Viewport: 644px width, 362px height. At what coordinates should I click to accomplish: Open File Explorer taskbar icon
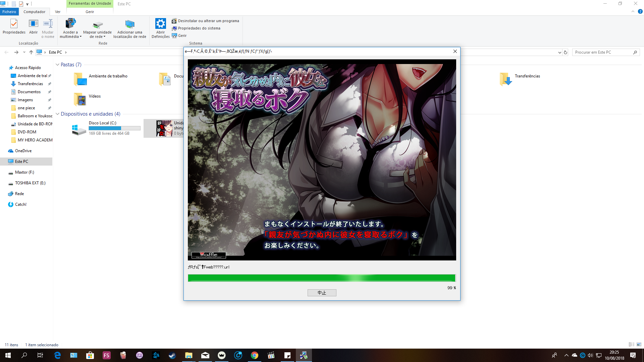(189, 355)
